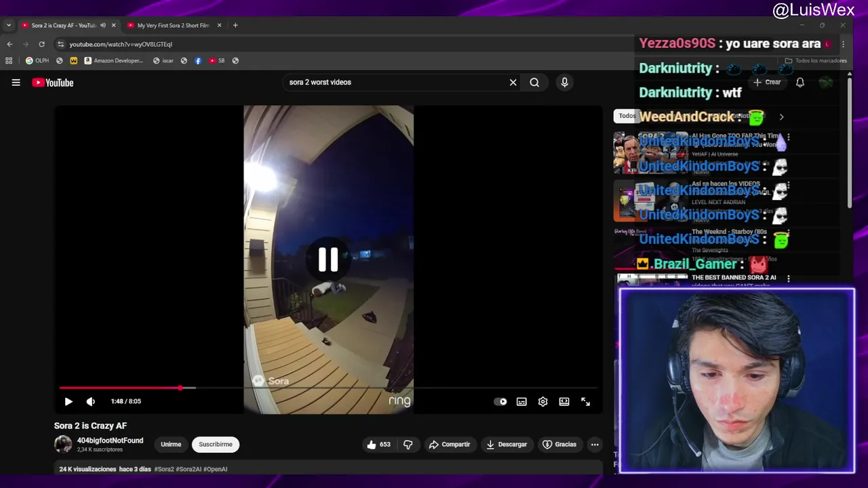868x488 pixels.
Task: Open YouTube notifications bell
Action: (800, 82)
